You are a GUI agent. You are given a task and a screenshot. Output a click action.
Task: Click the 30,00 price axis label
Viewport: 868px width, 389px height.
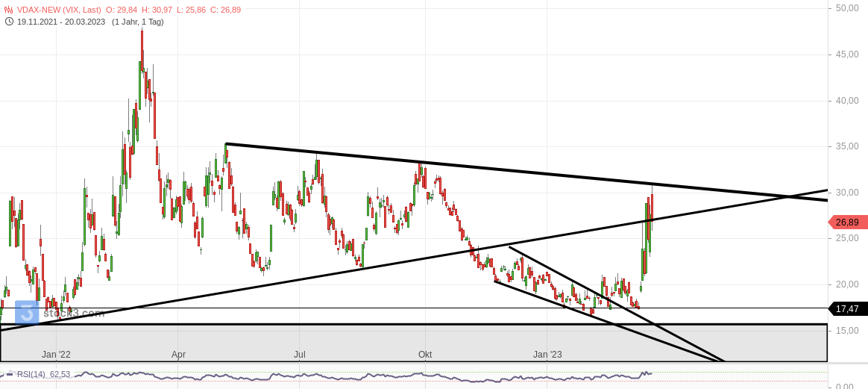[x=847, y=193]
